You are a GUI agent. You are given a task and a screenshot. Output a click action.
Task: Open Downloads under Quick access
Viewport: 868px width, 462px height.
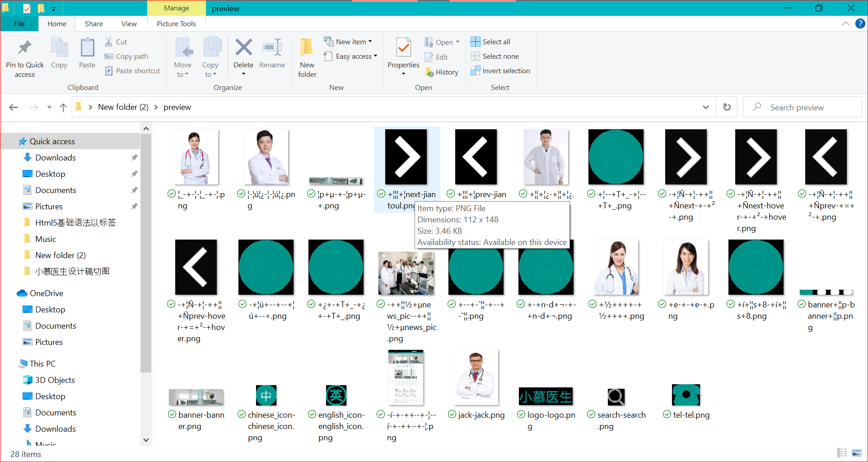click(55, 157)
